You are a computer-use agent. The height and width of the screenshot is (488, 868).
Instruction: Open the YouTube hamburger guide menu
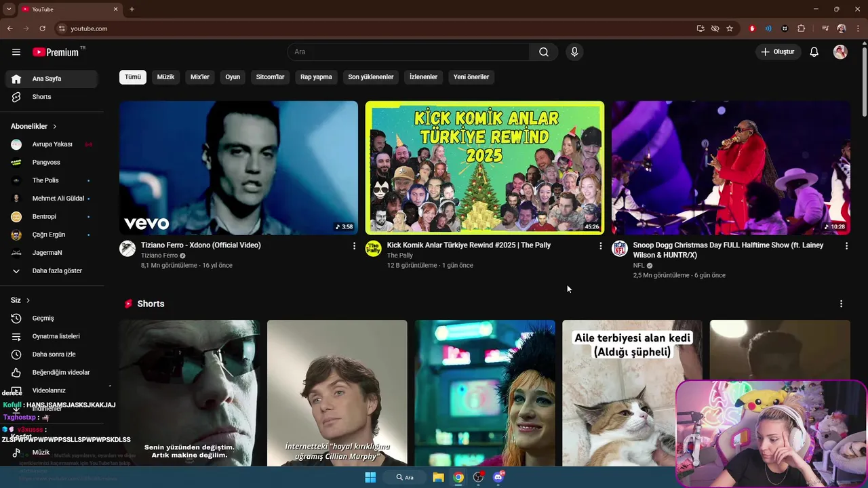click(16, 52)
